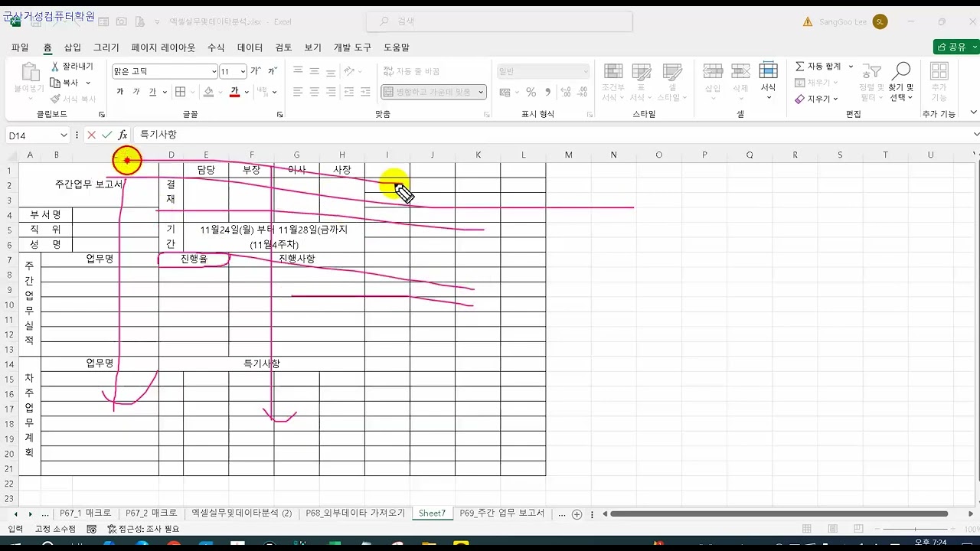Click the formula bar text 특기사항
980x551 pixels.
(x=158, y=135)
